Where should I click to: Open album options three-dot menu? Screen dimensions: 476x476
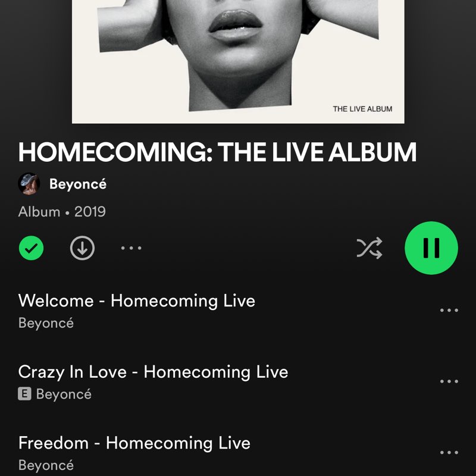point(131,248)
